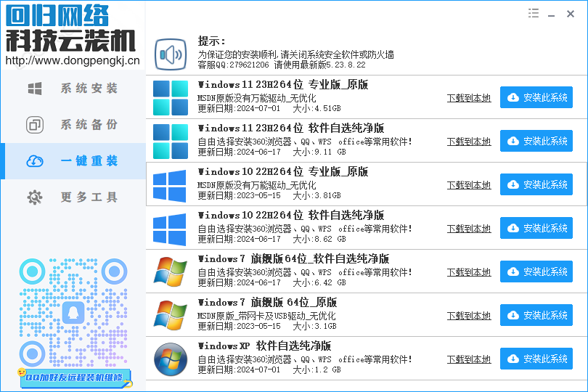Select the 一键重装 sidebar tab

click(x=73, y=161)
